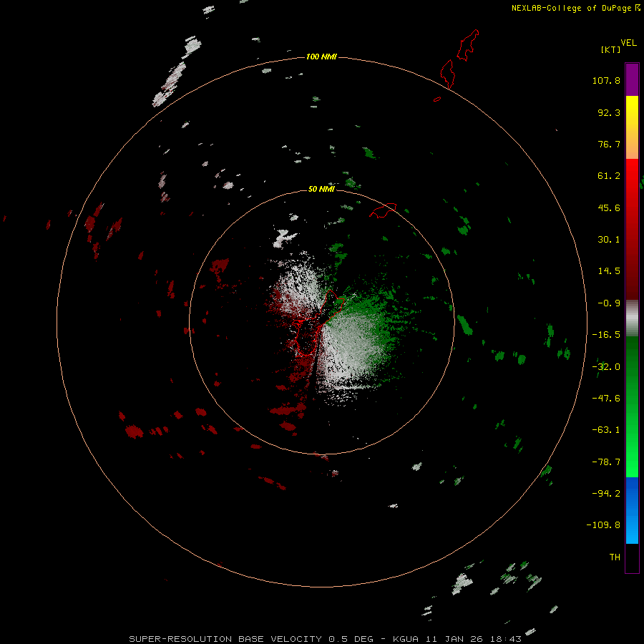Select the 107.8 value on velocity scale

pyautogui.click(x=606, y=80)
